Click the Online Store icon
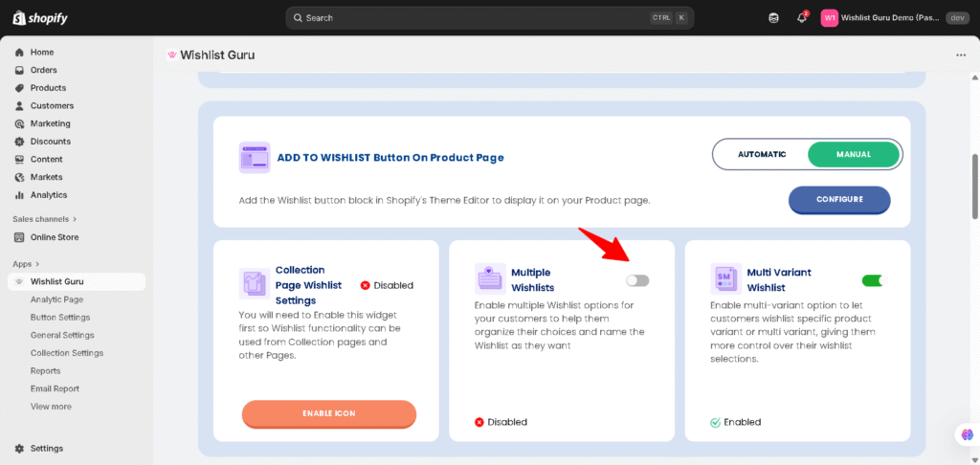 [x=19, y=237]
